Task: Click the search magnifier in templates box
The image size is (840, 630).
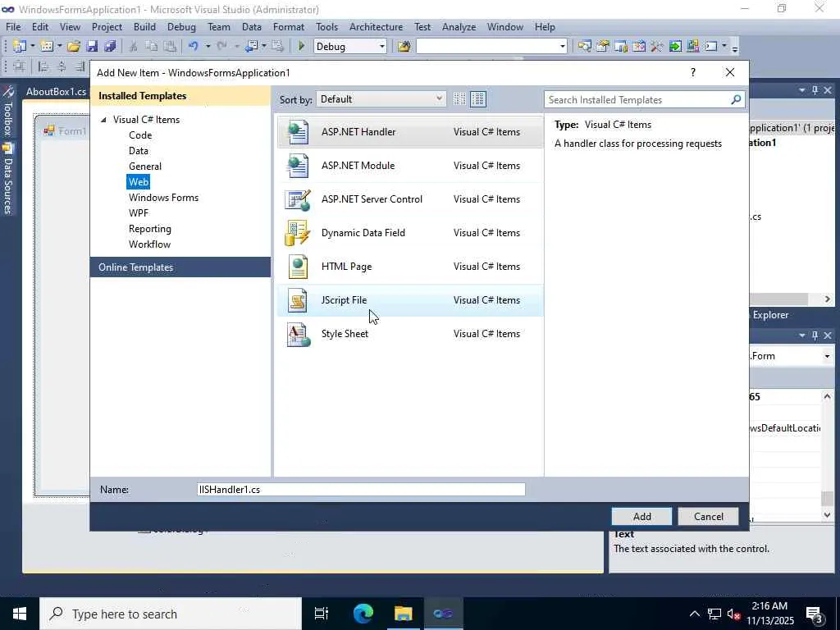Action: (x=736, y=99)
